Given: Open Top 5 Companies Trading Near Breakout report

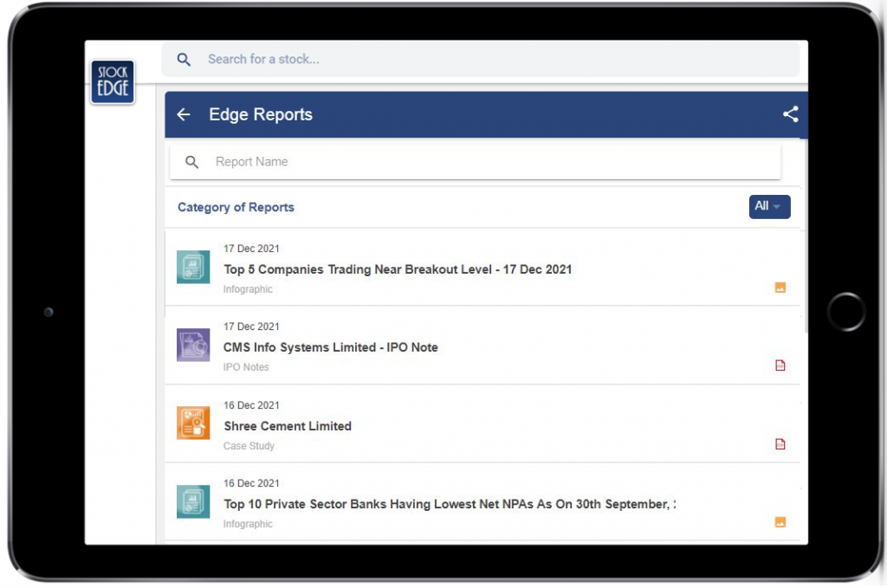Looking at the screenshot, I should pos(398,269).
